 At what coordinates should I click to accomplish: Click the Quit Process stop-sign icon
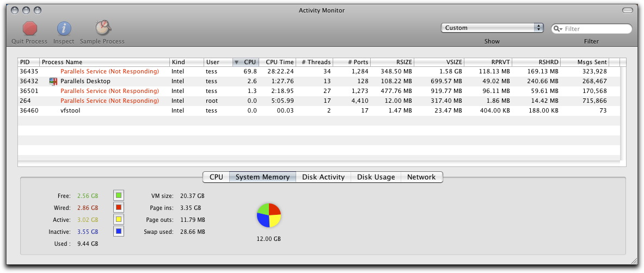point(30,29)
